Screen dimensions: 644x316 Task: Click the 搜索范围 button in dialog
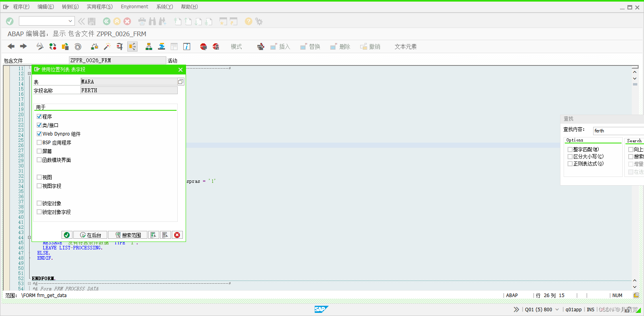coord(128,235)
